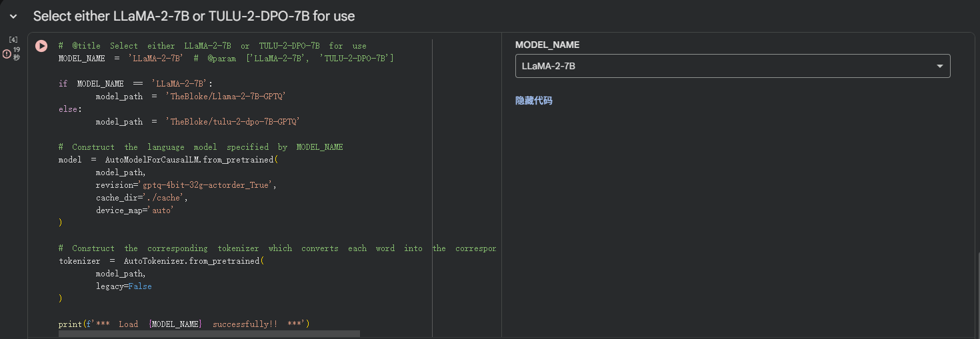
Task: Click the 隐藏代码 hide code link
Action: pyautogui.click(x=534, y=101)
